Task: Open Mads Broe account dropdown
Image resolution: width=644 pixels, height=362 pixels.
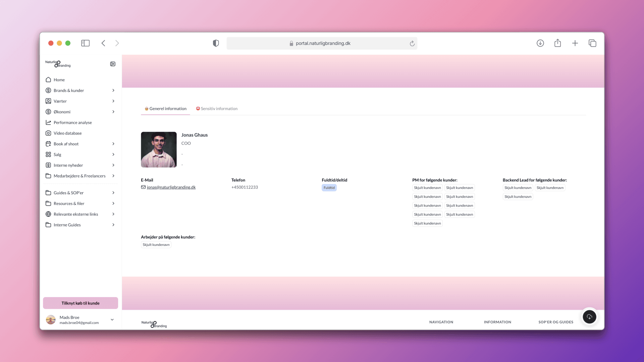Action: (x=112, y=320)
